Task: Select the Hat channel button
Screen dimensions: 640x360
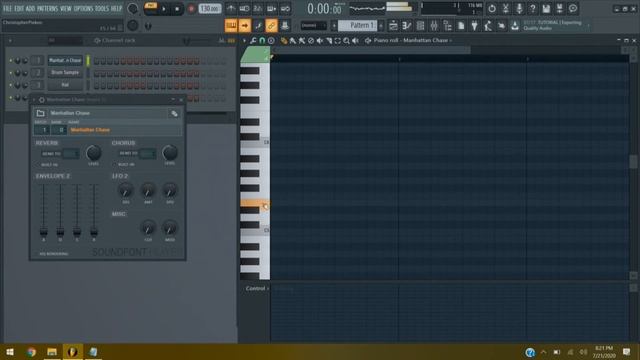Action: click(65, 85)
